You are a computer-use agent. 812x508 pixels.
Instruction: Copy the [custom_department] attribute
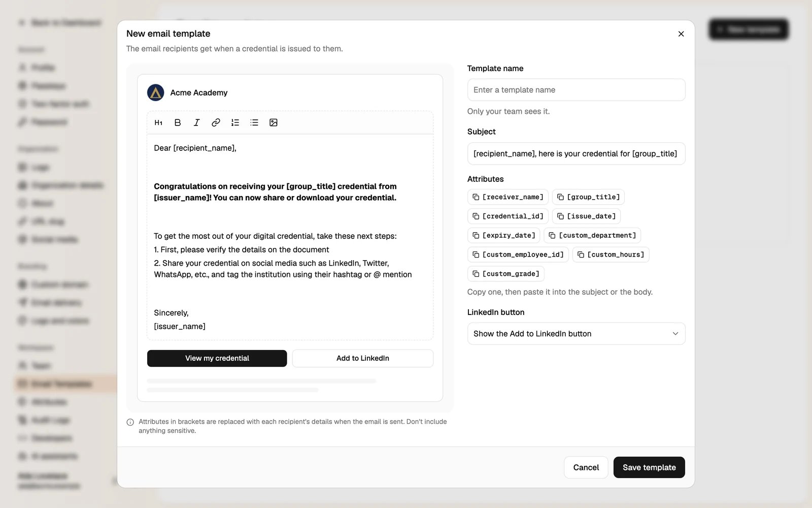tap(592, 236)
